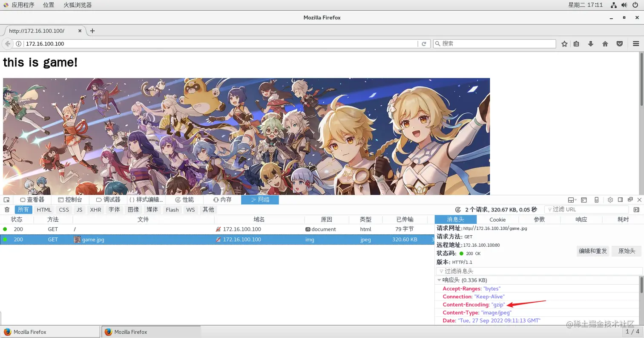
Task: Start performance analysis icon next to request summary
Action: click(458, 210)
